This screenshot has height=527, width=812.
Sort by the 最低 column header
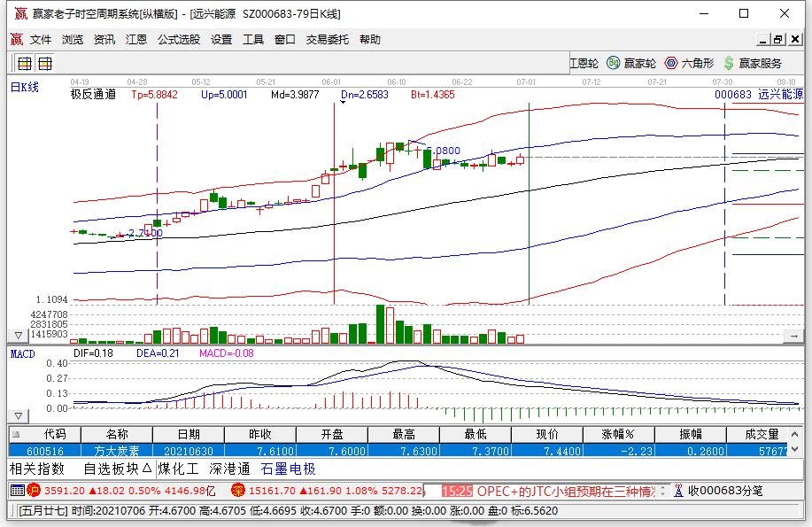pos(476,434)
